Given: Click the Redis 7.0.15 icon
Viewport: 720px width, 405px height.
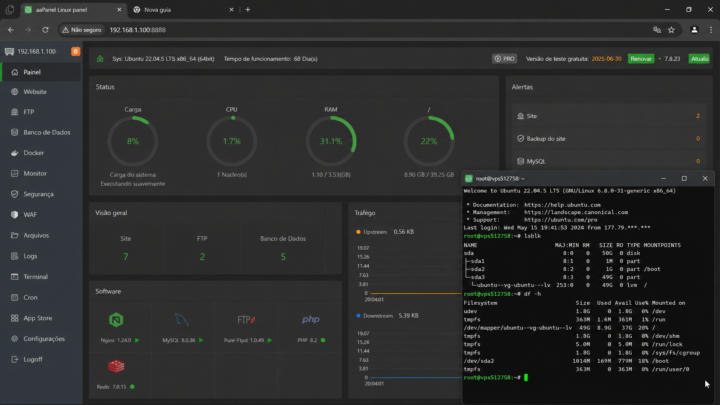Looking at the screenshot, I should pos(116,366).
